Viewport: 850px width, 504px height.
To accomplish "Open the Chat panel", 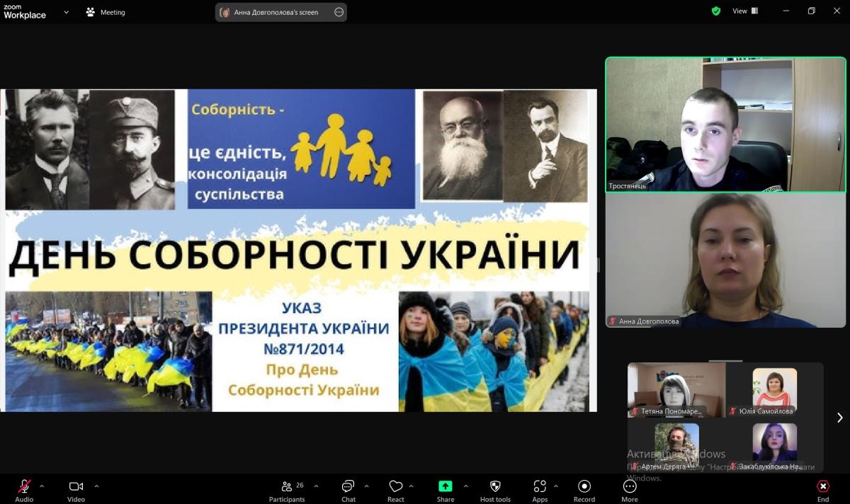I will pos(348,487).
